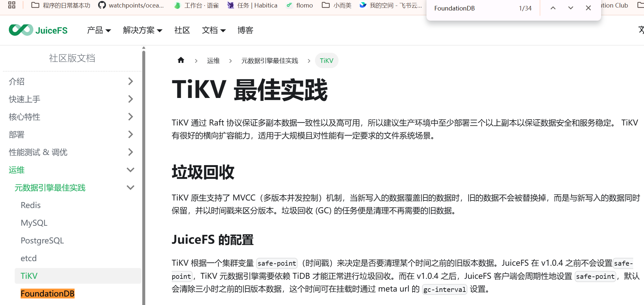The width and height of the screenshot is (644, 305).
Task: Open the PostgreSQL doc page
Action: (42, 240)
